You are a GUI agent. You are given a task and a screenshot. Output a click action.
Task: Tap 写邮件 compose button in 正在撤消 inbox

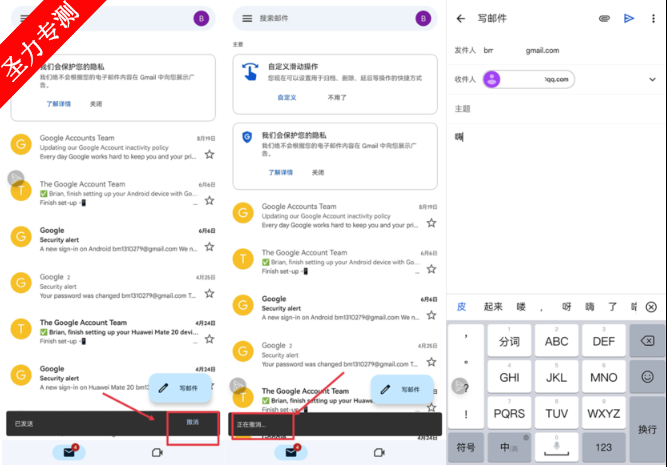pyautogui.click(x=402, y=389)
